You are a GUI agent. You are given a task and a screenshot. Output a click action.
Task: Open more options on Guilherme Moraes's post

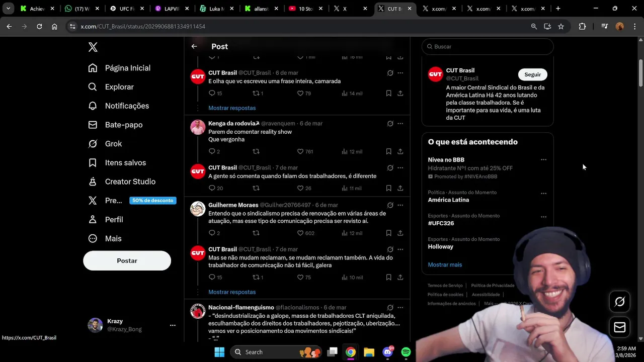400,205
